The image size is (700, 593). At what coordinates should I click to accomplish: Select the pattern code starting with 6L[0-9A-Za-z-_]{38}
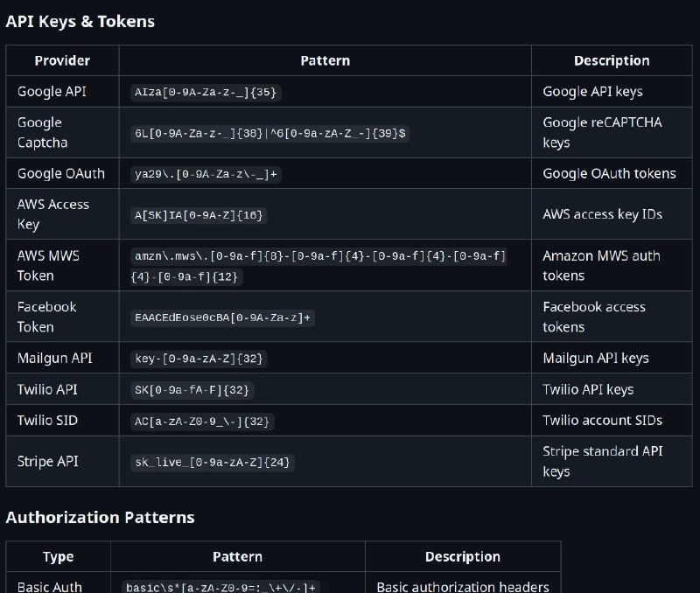click(270, 134)
